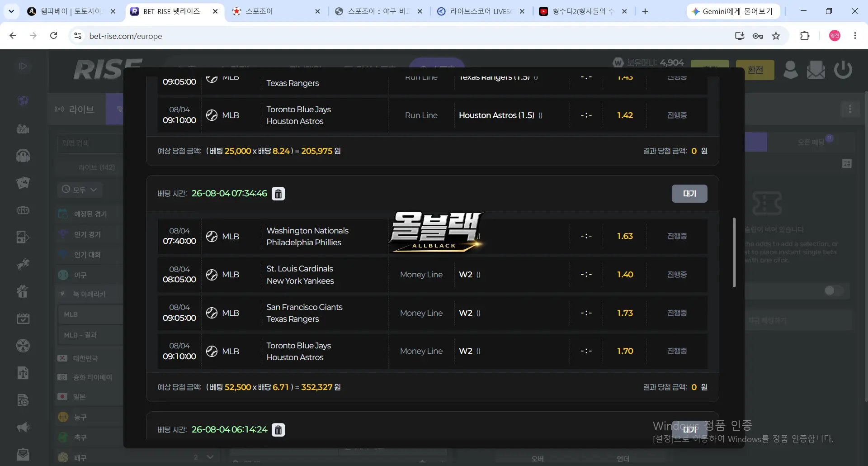Viewport: 868px width, 466px height.
Task: Open the calendar check sidebar icon
Action: tap(23, 319)
